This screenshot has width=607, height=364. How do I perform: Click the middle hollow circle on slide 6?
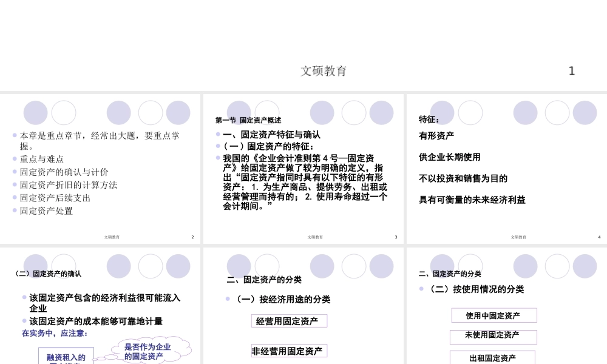[354, 266]
